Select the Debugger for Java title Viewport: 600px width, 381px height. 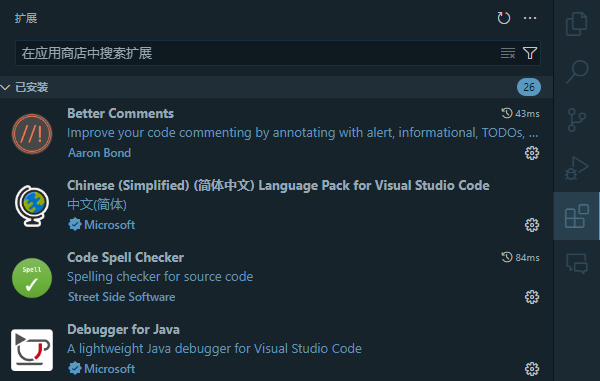click(123, 329)
